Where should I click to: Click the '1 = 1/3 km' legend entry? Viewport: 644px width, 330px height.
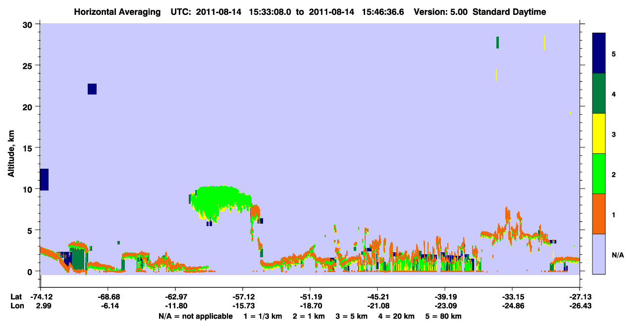(263, 316)
